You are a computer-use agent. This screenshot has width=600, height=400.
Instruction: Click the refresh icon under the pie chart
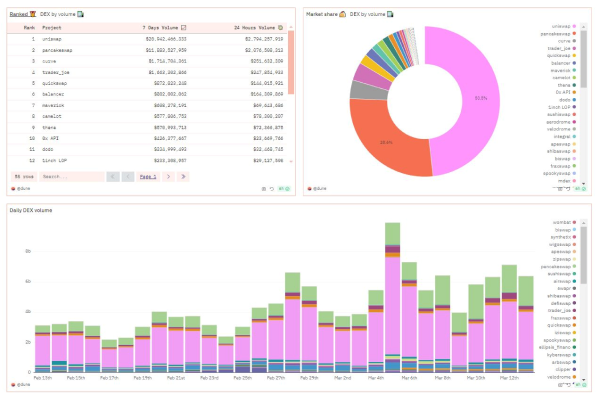(566, 188)
